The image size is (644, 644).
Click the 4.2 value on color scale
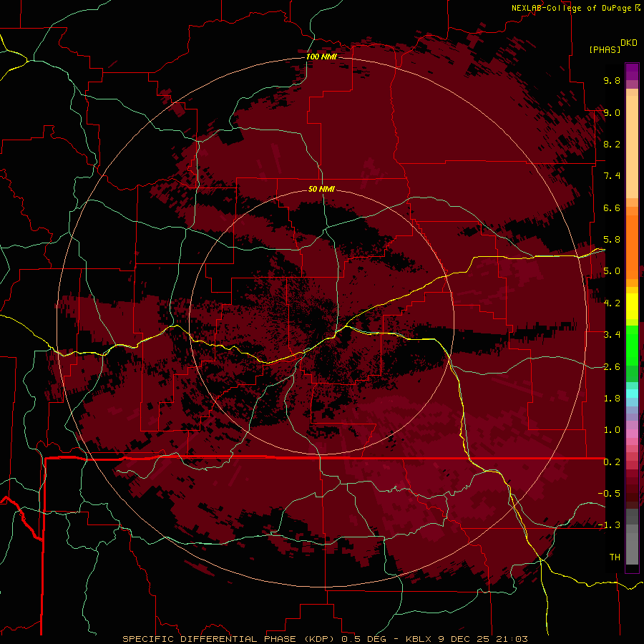coord(612,303)
